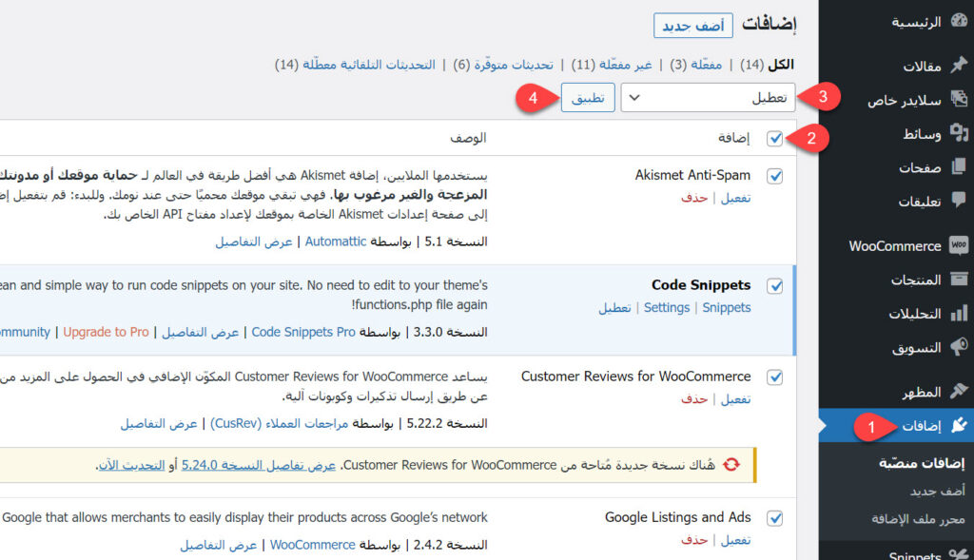The height and width of the screenshot is (560, 974).
Task: Click Upgrade to Pro link for Code Snippets
Action: coord(106,332)
